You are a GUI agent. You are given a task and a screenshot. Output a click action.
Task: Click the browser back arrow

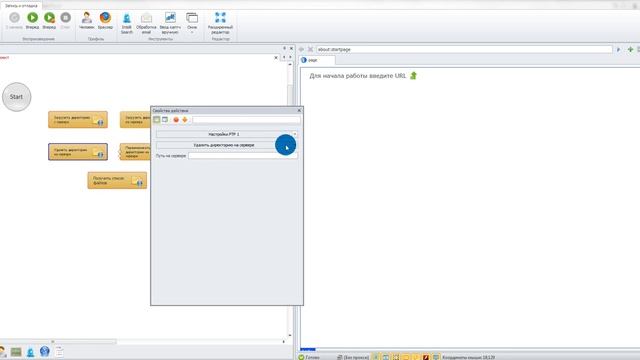pyautogui.click(x=302, y=49)
